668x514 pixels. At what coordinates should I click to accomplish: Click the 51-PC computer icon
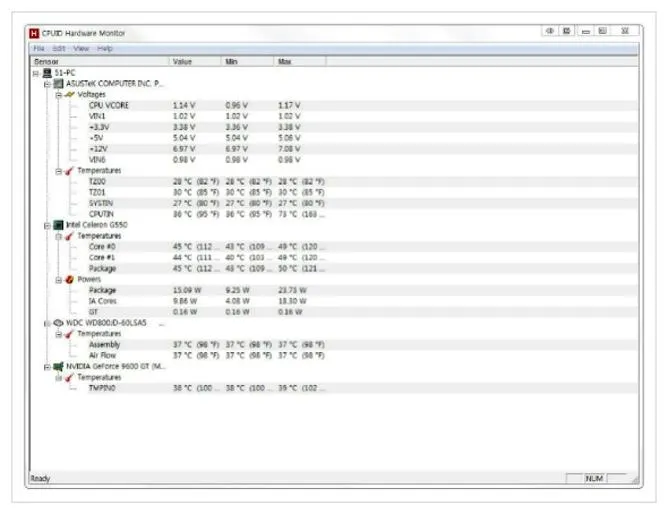(47, 73)
